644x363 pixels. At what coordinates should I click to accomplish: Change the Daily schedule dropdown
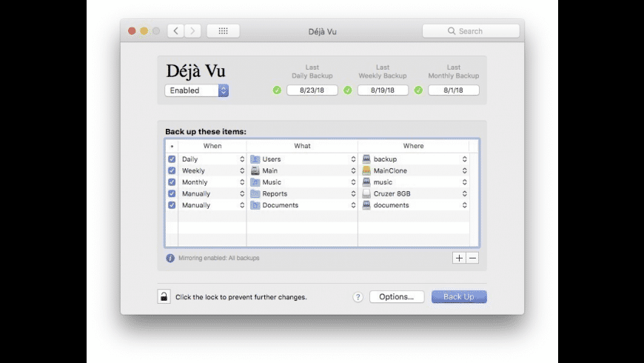pos(212,159)
